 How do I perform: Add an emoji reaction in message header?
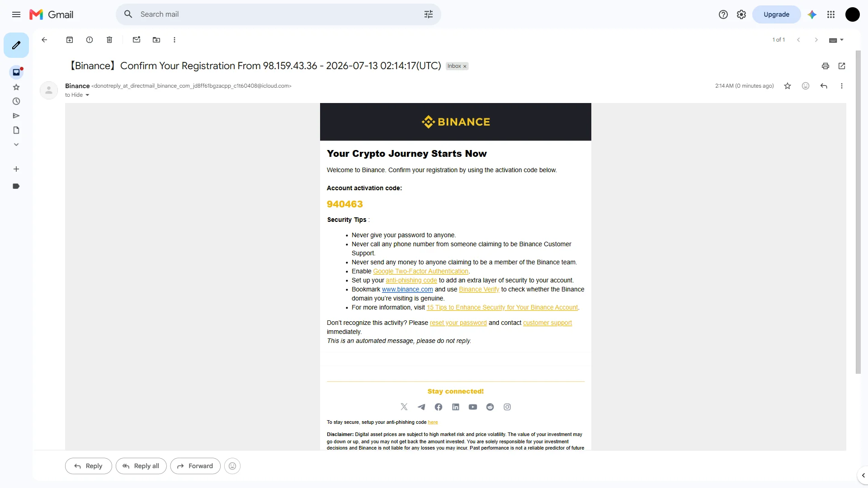point(806,86)
